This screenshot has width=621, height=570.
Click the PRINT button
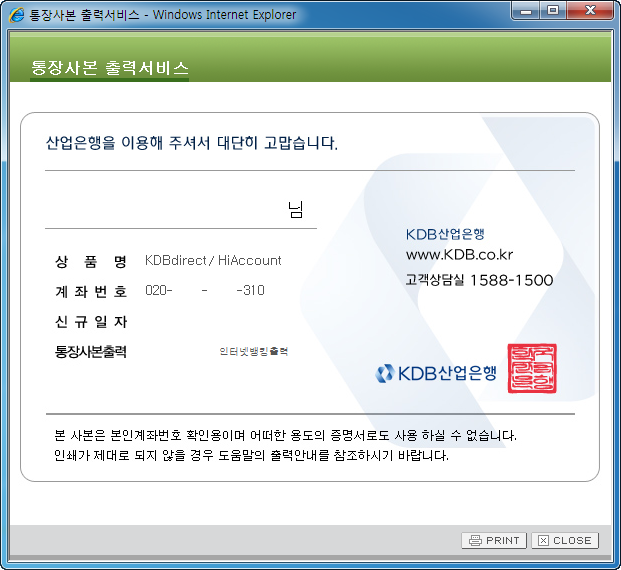tap(493, 540)
